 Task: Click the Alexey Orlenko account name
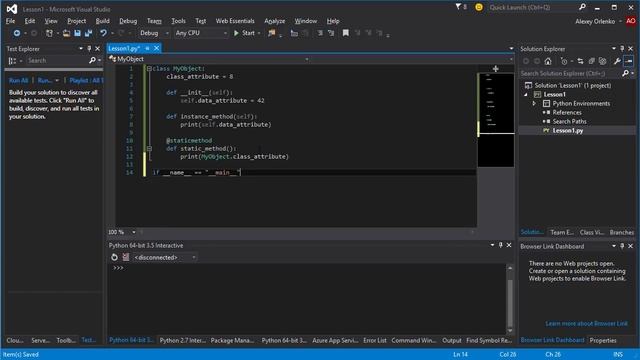point(595,21)
